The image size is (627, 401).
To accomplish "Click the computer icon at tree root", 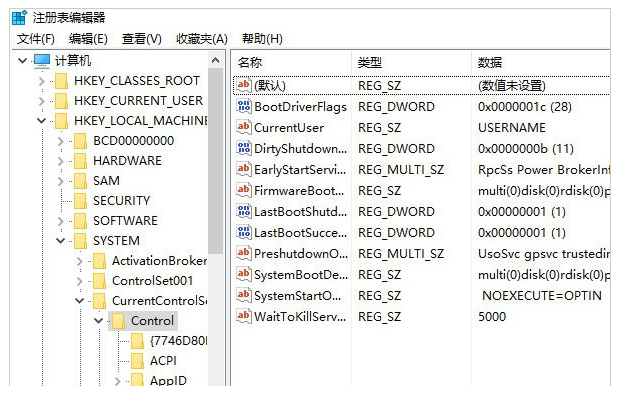I will pyautogui.click(x=42, y=60).
